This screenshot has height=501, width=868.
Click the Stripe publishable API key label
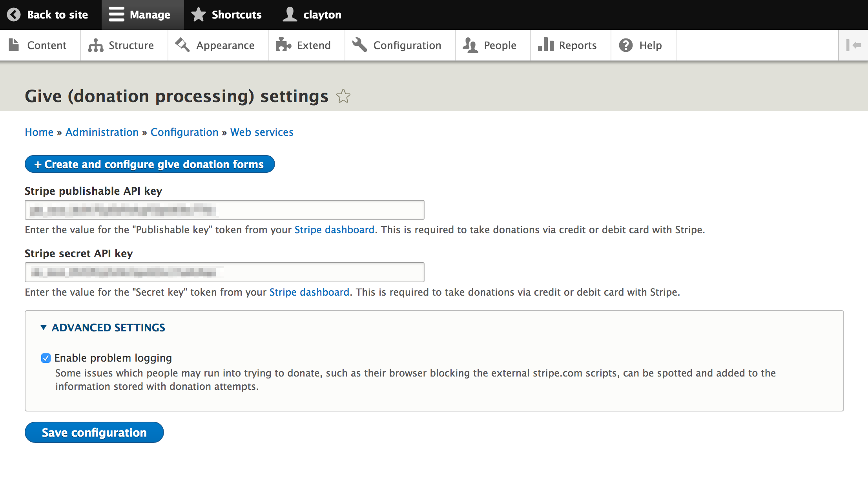click(93, 191)
